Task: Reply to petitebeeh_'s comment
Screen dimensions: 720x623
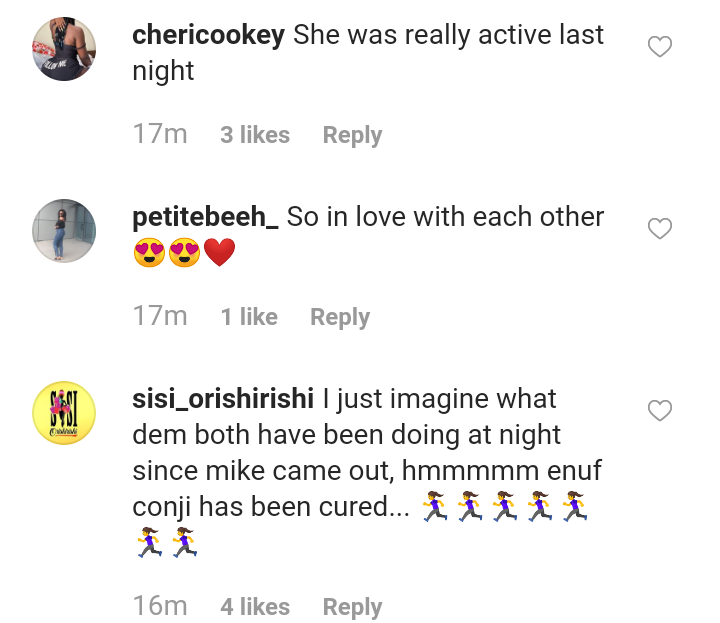Action: [x=340, y=317]
